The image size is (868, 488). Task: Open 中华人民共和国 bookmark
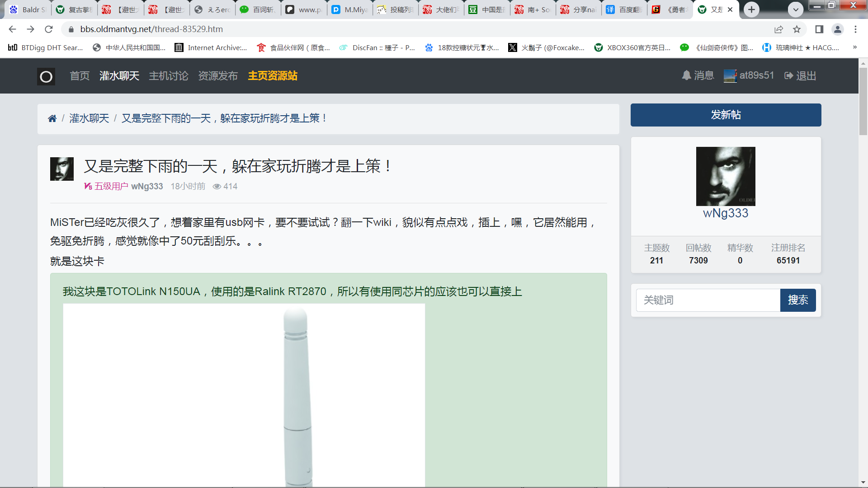coord(129,47)
